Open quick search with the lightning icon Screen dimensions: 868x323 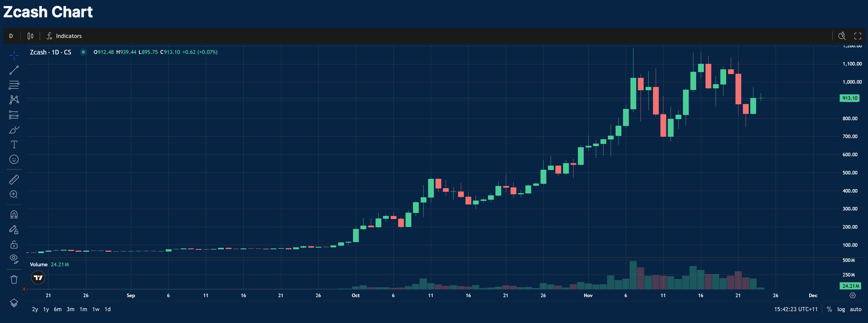[x=842, y=36]
